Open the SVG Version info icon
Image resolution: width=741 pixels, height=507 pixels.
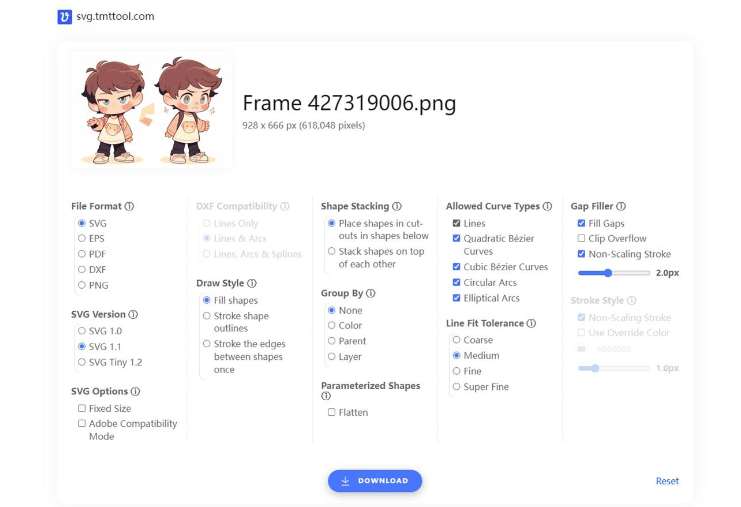click(x=133, y=315)
